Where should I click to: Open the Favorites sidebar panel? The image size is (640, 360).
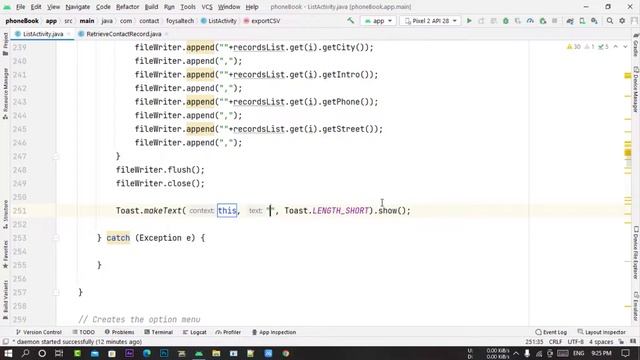(x=5, y=254)
